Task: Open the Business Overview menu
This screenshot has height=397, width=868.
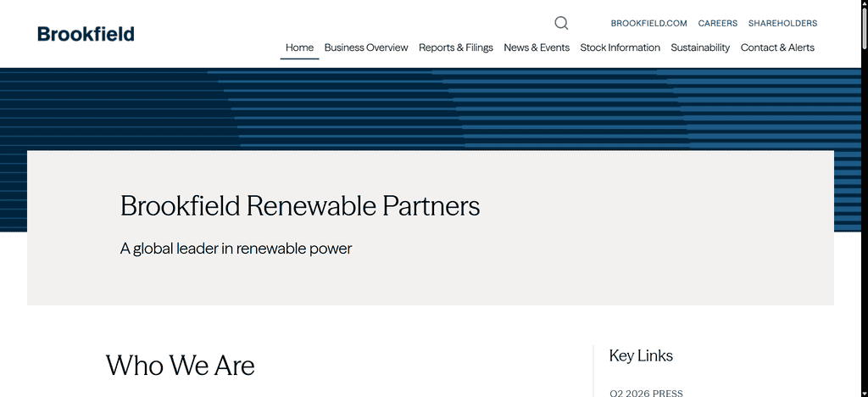Action: click(x=366, y=48)
